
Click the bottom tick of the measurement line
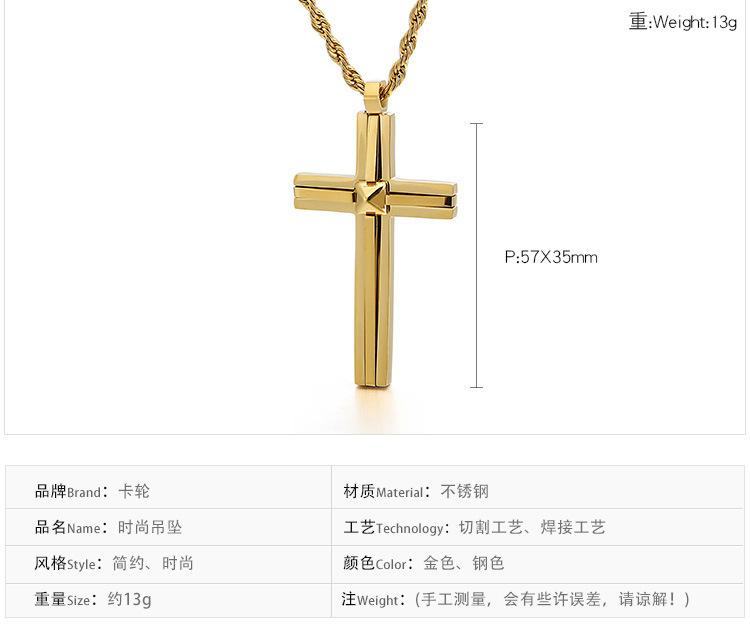pyautogui.click(x=476, y=387)
